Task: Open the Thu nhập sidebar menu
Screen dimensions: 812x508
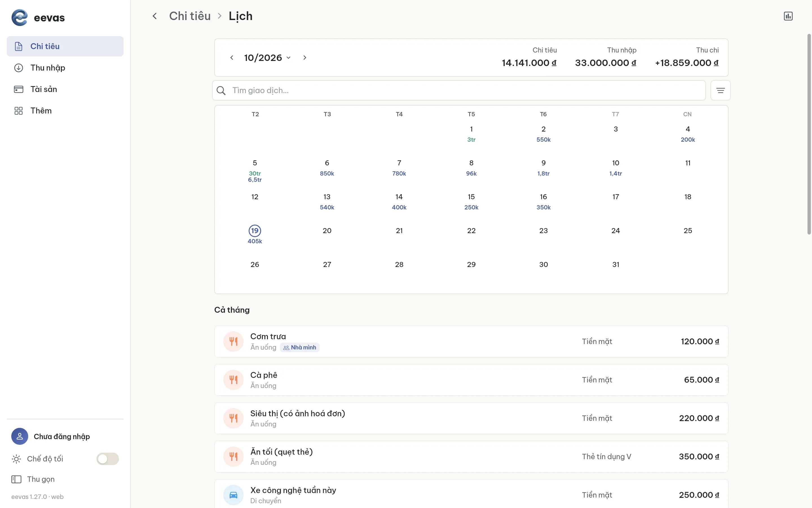Action: [x=65, y=68]
